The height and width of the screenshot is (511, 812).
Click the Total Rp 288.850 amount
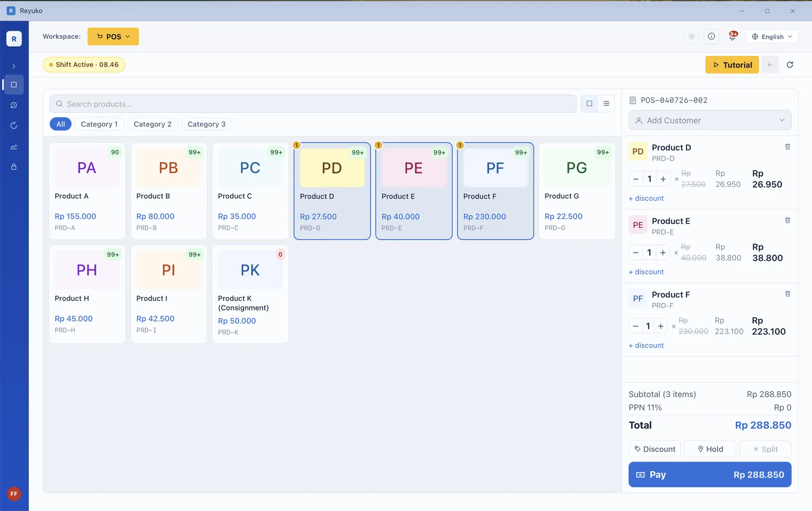pyautogui.click(x=763, y=425)
